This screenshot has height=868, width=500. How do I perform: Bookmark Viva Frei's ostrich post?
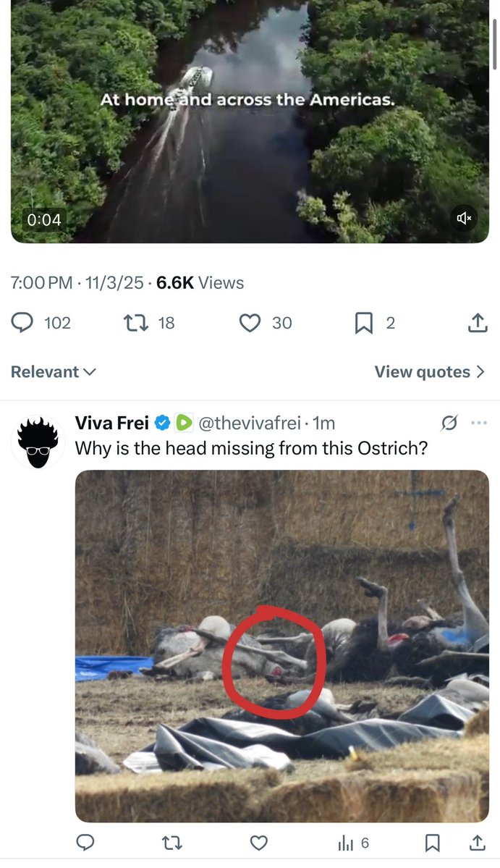[432, 843]
